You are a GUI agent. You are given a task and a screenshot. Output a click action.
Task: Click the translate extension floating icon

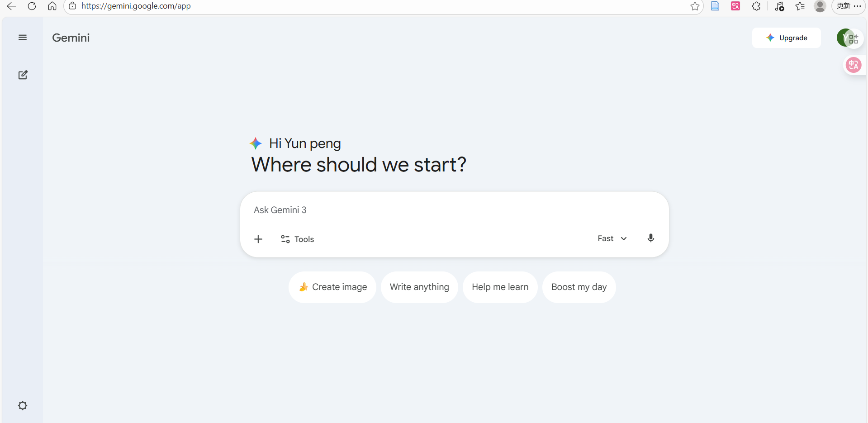[x=853, y=65]
